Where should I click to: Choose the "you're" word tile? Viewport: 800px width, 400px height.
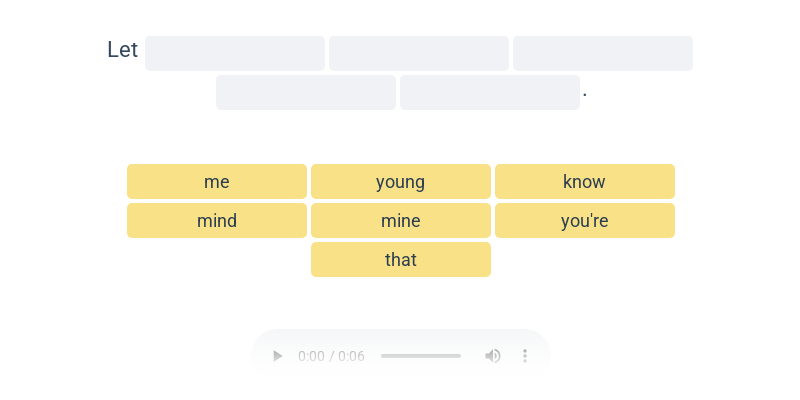(585, 220)
